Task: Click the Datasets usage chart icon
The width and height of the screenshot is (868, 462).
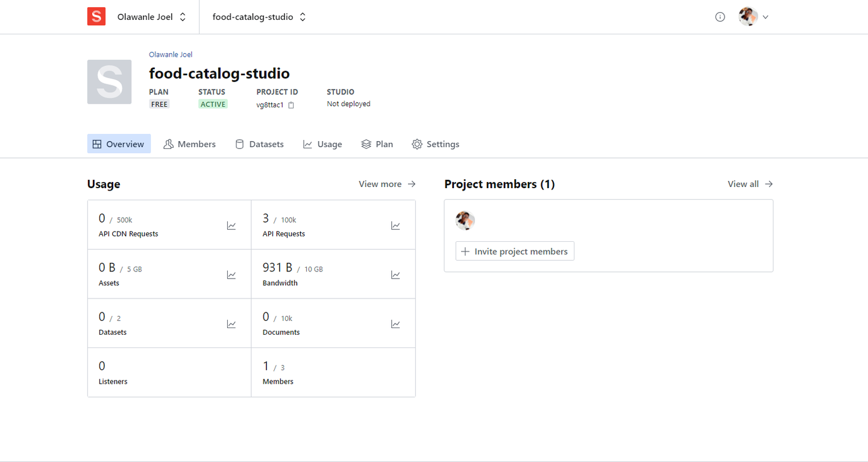Action: 231,324
